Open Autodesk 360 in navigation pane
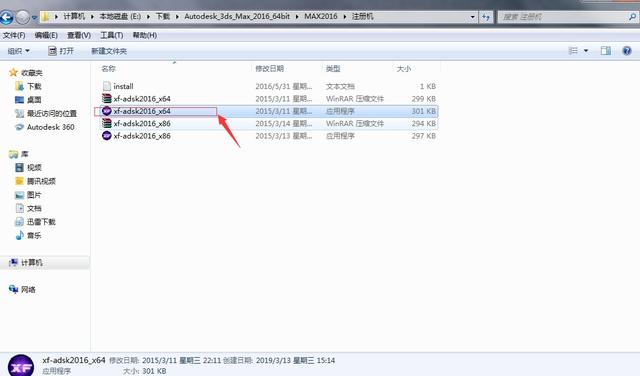The height and width of the screenshot is (376, 640). (x=51, y=127)
